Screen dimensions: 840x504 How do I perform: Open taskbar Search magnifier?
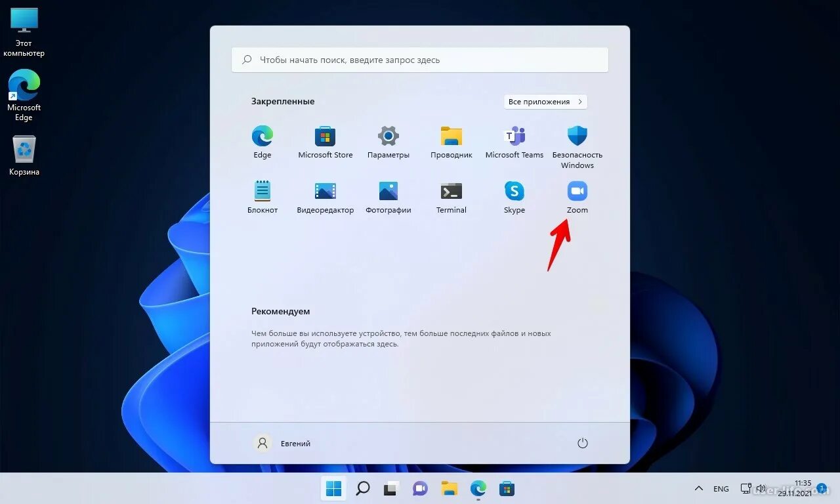pyautogui.click(x=362, y=488)
